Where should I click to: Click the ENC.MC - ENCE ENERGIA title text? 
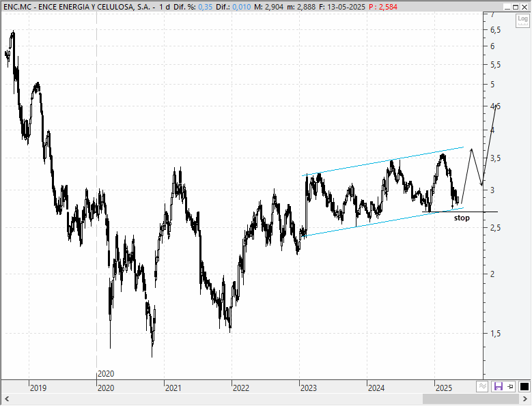(x=77, y=7)
